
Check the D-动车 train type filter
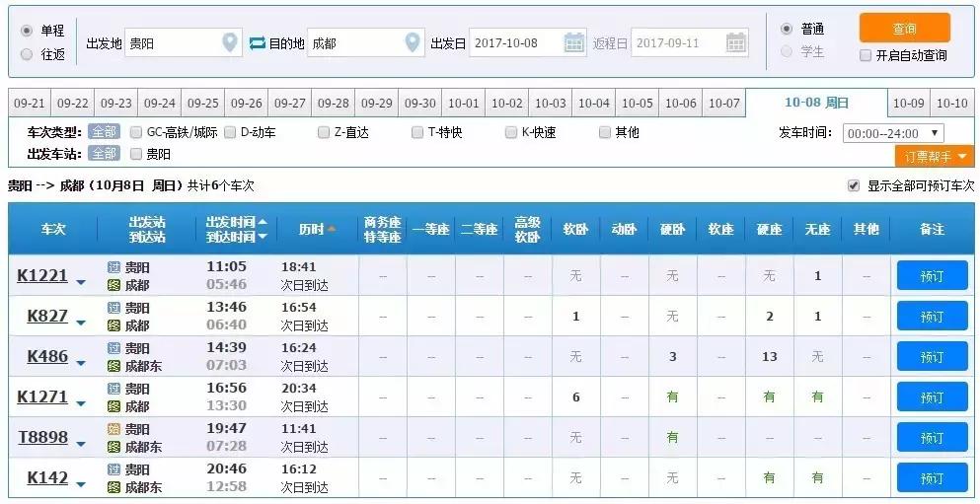[x=230, y=132]
